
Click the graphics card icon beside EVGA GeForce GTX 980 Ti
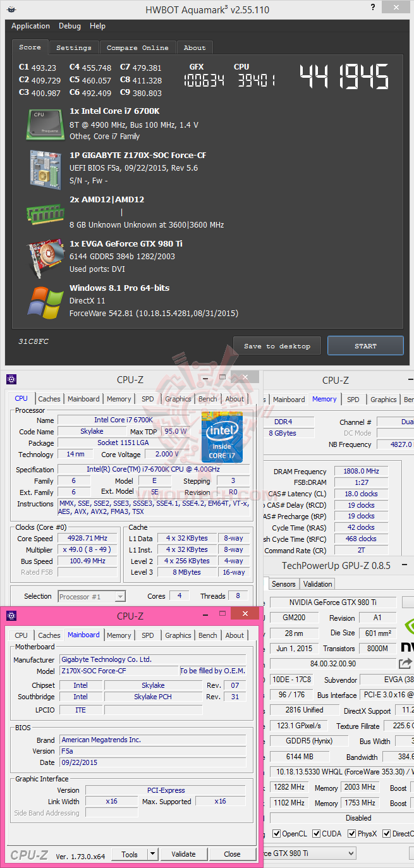pos(45,257)
